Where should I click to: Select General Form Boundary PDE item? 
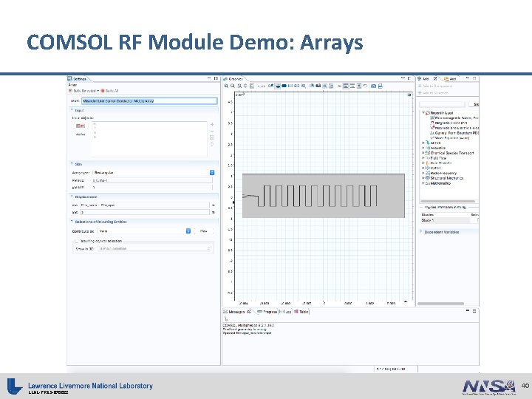point(454,133)
